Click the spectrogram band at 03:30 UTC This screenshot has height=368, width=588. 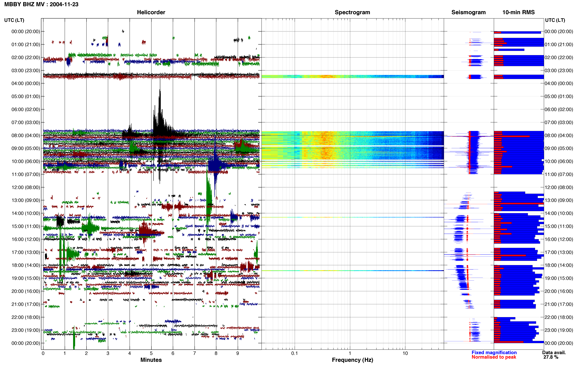pyautogui.click(x=353, y=76)
